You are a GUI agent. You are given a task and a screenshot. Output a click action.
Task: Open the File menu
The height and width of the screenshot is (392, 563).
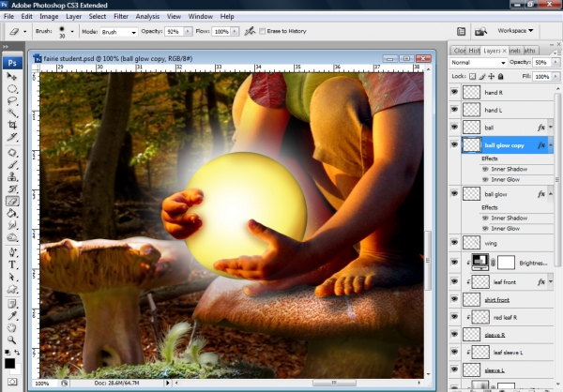pyautogui.click(x=8, y=16)
